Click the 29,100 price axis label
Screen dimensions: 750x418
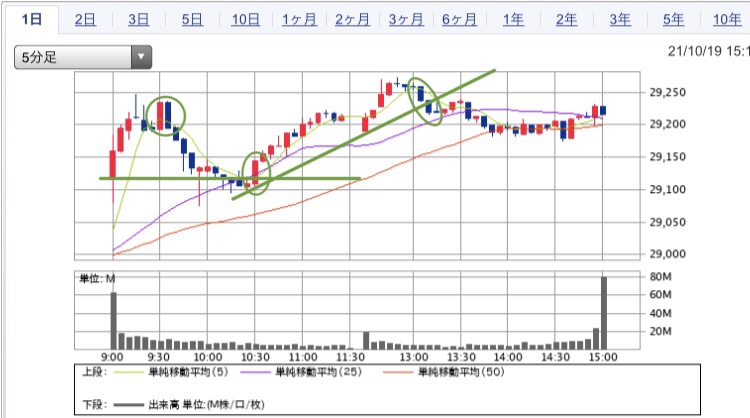tap(667, 189)
